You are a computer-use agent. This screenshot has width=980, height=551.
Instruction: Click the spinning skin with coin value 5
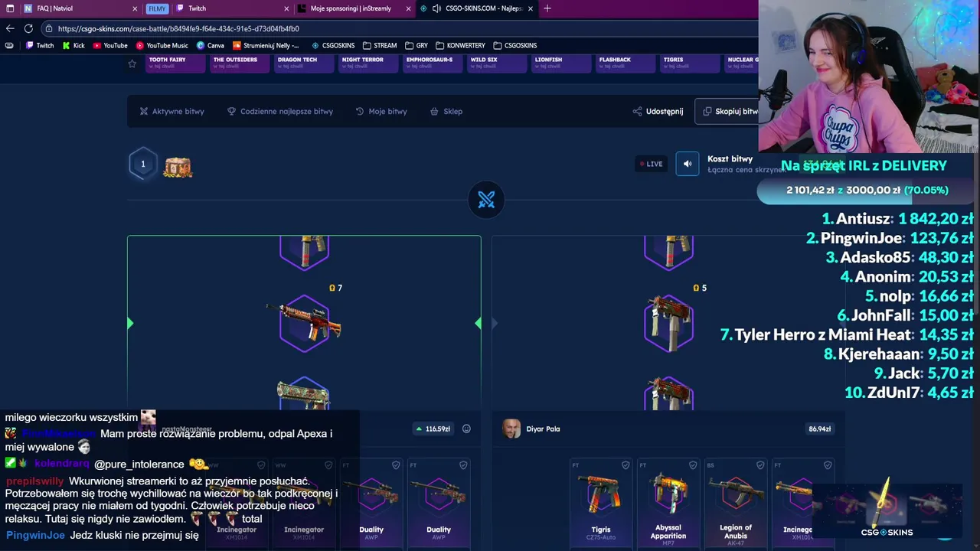(x=669, y=323)
